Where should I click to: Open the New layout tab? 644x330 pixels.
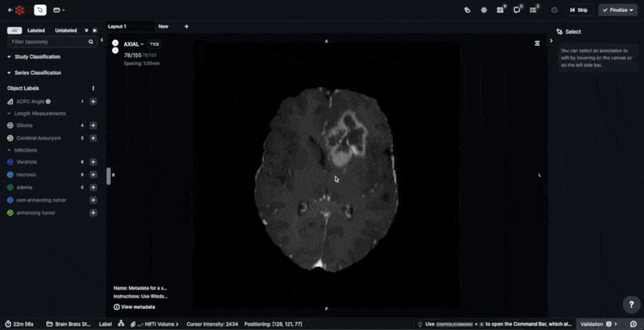[163, 27]
